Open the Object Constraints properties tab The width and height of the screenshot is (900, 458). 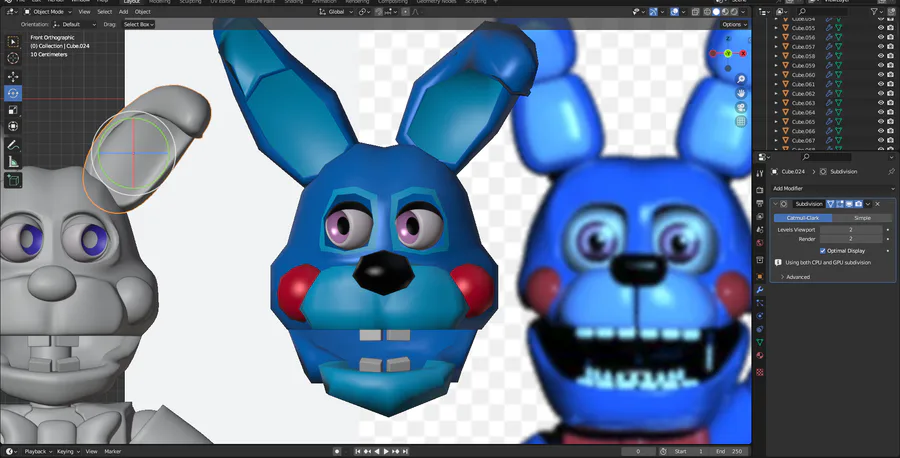[x=760, y=329]
